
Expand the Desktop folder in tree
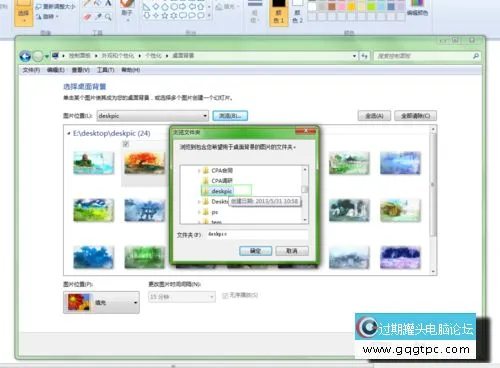[199, 202]
